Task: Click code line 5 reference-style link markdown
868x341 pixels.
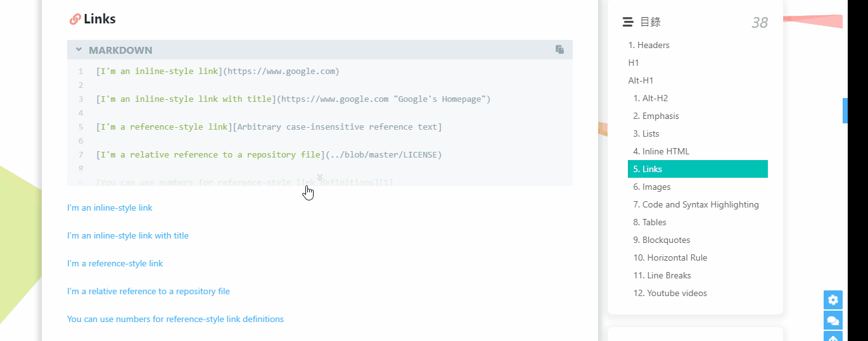Action: (x=269, y=127)
